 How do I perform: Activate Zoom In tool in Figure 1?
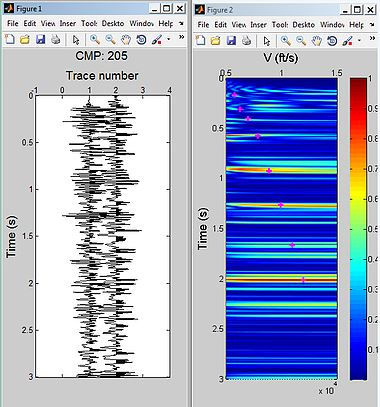[x=95, y=40]
